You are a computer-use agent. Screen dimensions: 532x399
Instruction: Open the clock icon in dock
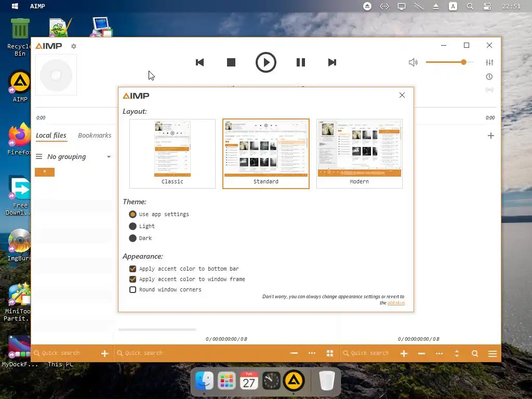(x=271, y=381)
